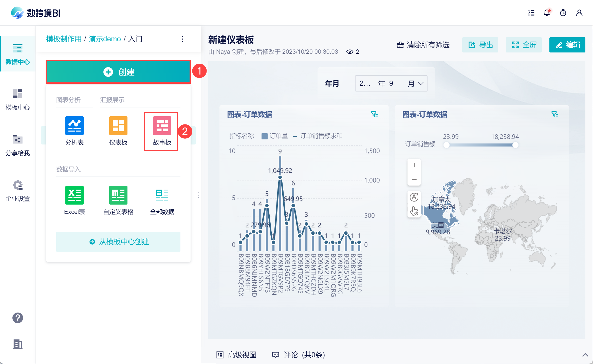This screenshot has width=593, height=364.
Task: Click filter icon on left 订单数据 chart
Action: (x=374, y=115)
